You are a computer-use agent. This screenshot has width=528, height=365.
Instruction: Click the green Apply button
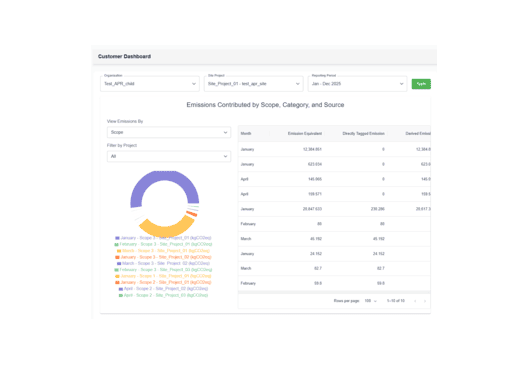point(421,84)
